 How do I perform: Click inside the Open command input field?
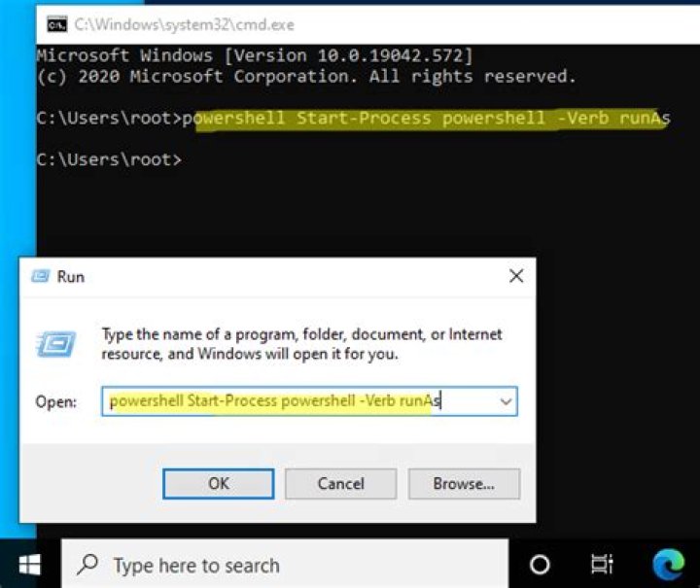[309, 401]
